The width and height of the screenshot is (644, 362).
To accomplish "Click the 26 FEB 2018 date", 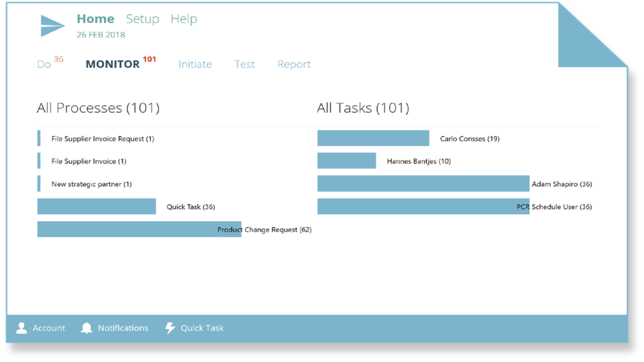I will (101, 35).
